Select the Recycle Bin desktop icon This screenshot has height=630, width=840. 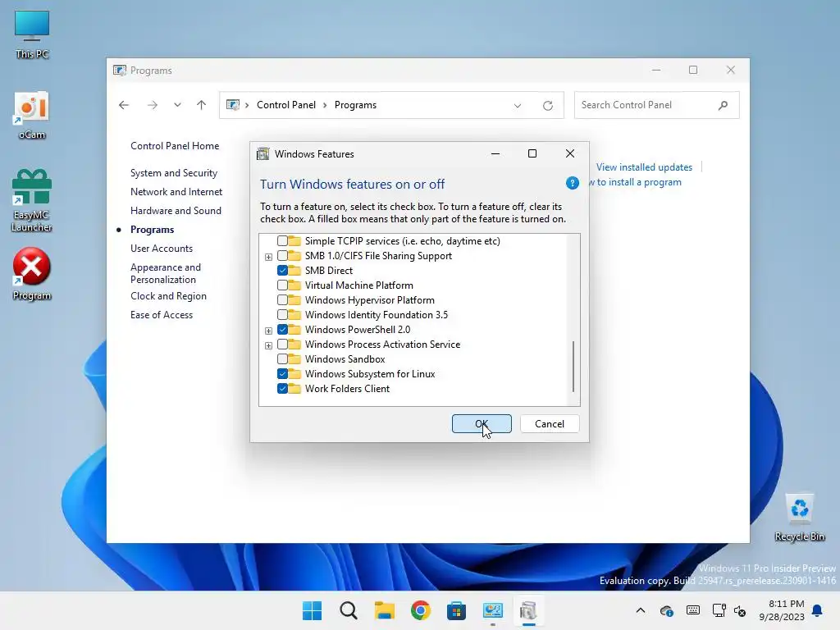coord(799,517)
